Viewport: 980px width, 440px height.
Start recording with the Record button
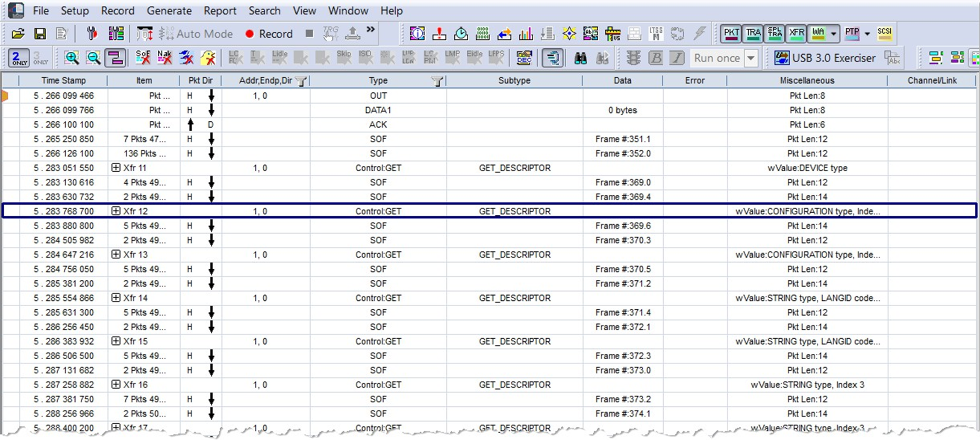[269, 34]
